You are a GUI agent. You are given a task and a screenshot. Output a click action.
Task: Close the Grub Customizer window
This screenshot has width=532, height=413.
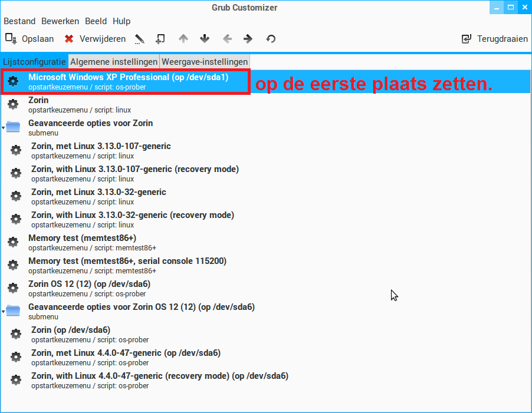525,8
